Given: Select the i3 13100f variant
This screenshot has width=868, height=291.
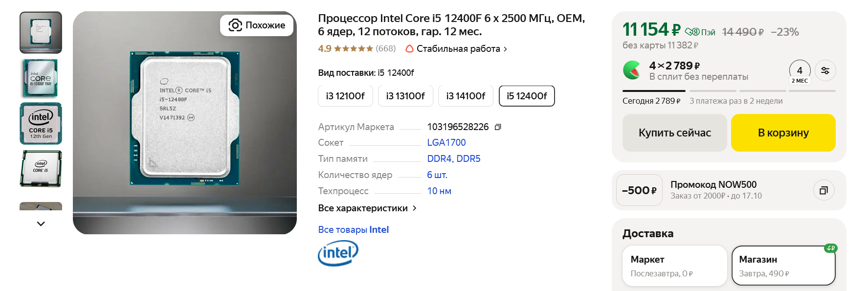Looking at the screenshot, I should (x=405, y=96).
